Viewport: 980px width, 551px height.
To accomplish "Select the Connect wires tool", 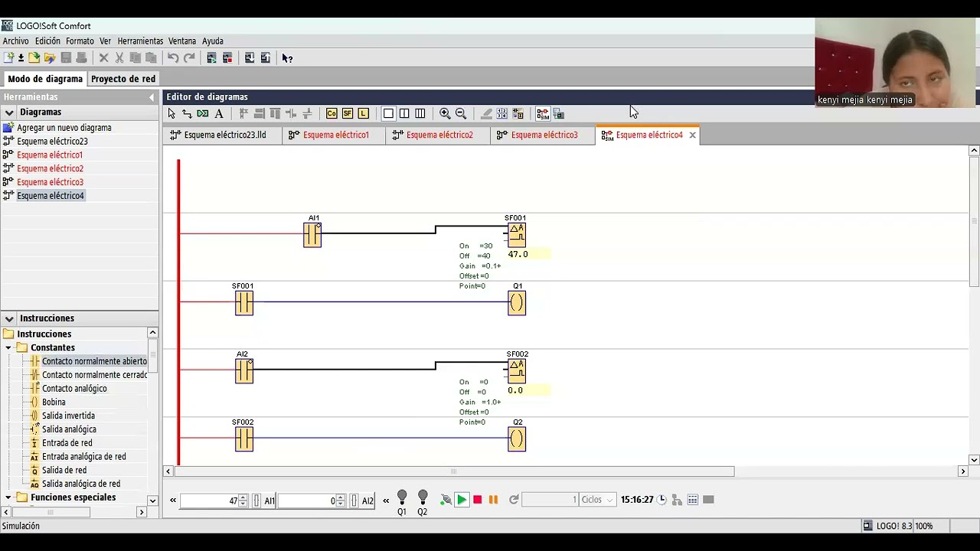I will pos(187,113).
